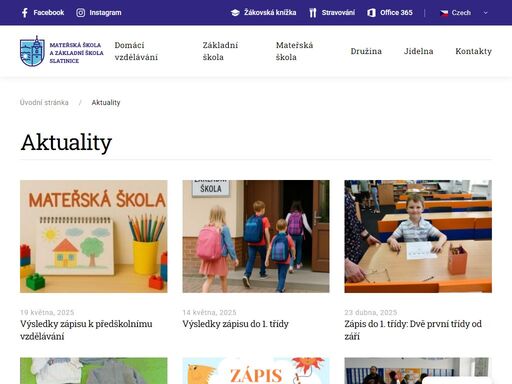This screenshot has width=512, height=384.
Task: Return to Úvodní stránka breadcrumb
Action: click(x=44, y=102)
